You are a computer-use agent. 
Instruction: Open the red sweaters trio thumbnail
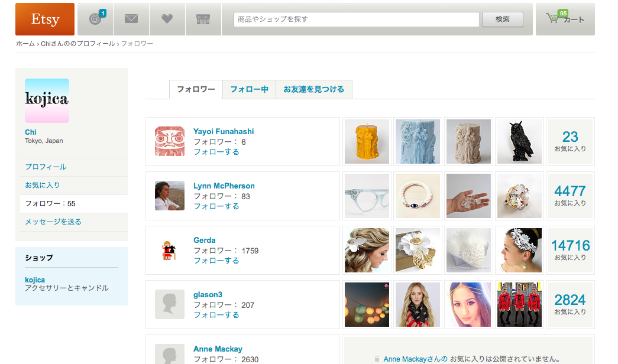[x=519, y=304]
